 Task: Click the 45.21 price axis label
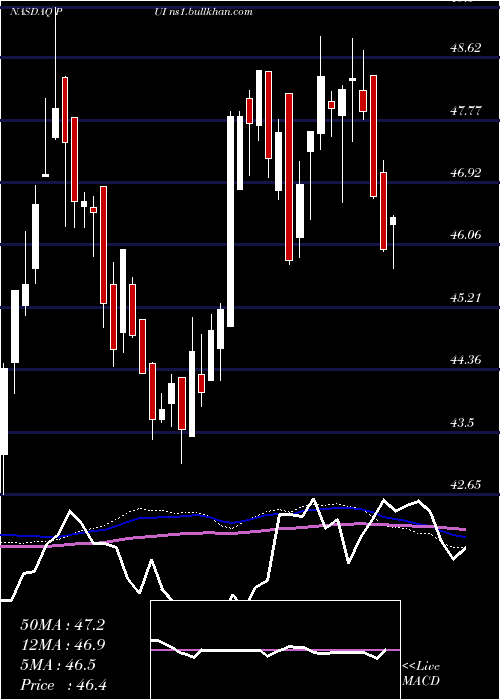coord(466,297)
